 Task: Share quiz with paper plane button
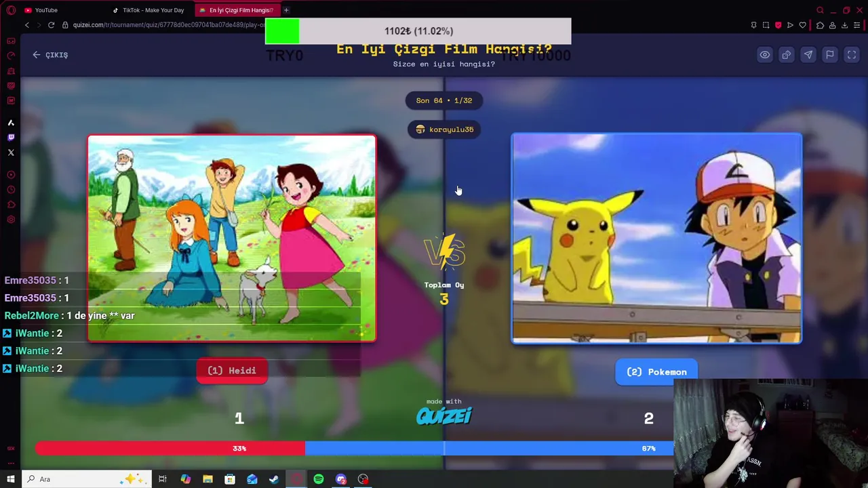[x=808, y=55]
